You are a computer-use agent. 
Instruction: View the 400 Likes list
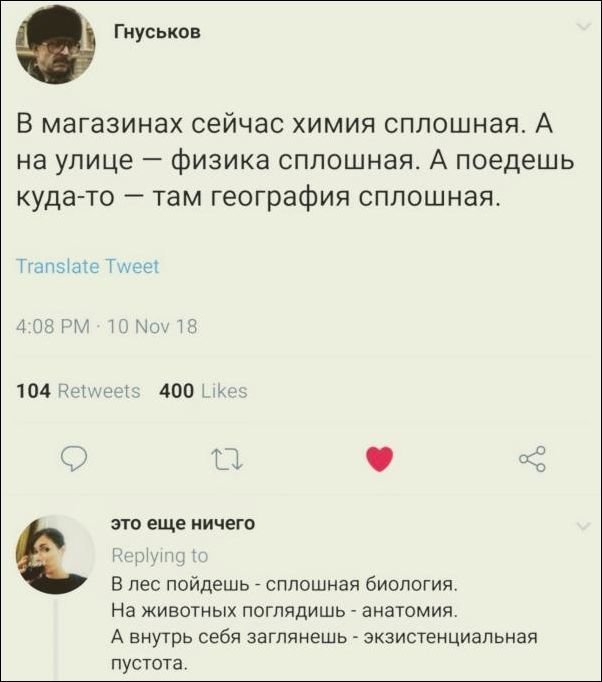(203, 391)
